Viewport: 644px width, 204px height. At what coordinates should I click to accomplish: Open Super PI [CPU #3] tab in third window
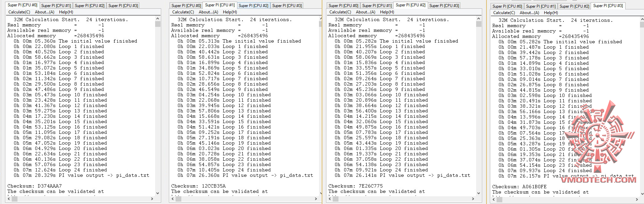(x=444, y=6)
